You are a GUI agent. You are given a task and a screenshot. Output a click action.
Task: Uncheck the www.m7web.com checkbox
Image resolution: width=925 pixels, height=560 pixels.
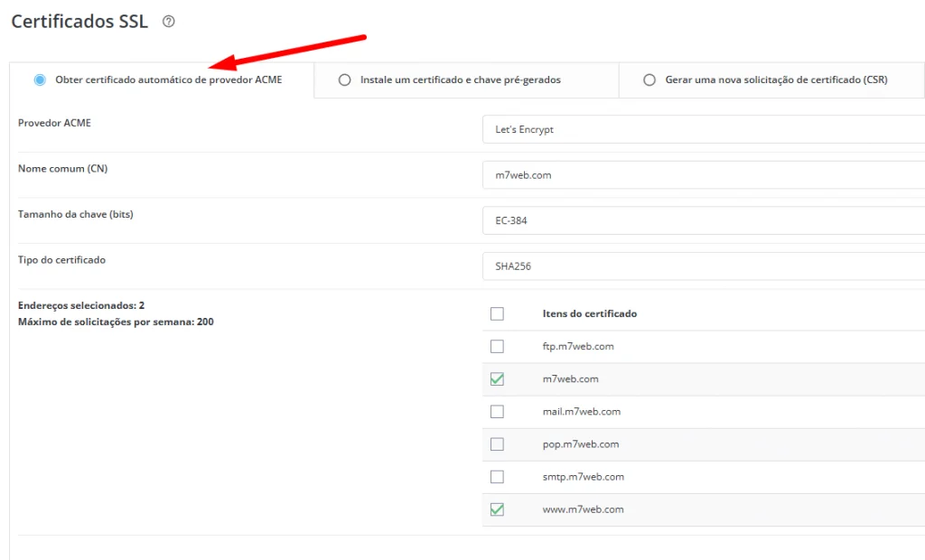coord(498,509)
